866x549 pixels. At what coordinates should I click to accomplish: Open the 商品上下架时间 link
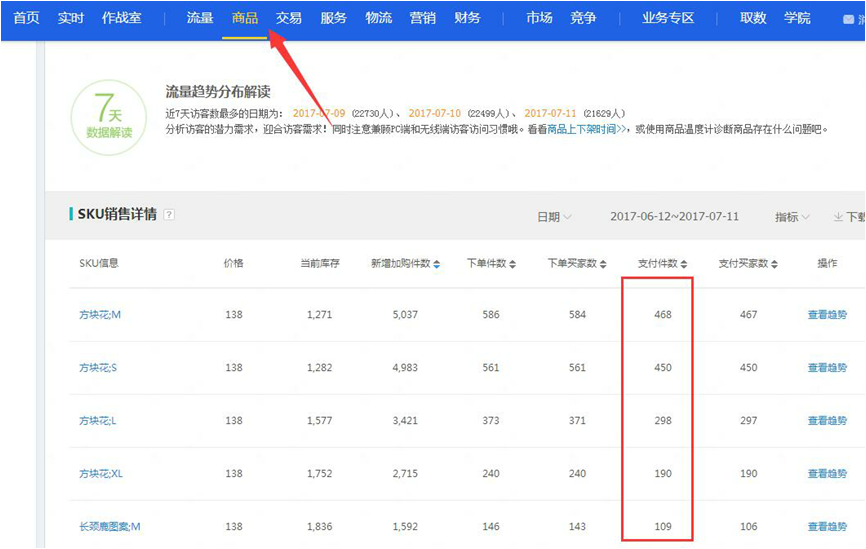587,129
